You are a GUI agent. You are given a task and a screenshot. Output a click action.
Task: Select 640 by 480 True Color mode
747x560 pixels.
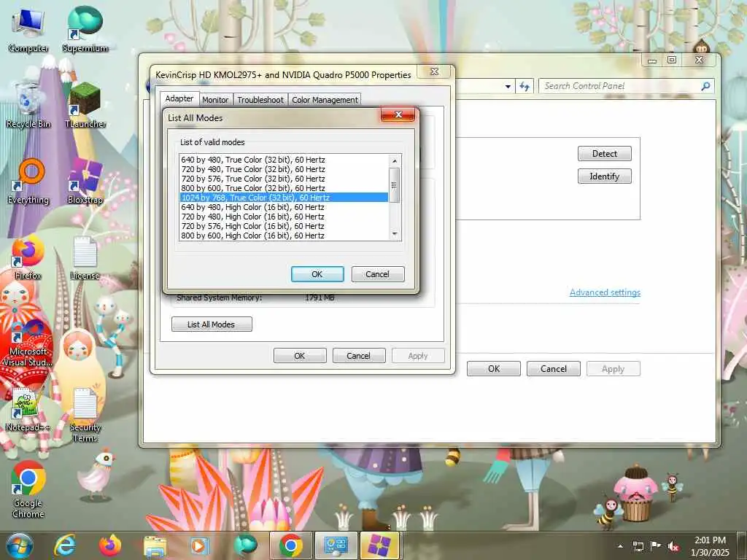[x=284, y=160]
